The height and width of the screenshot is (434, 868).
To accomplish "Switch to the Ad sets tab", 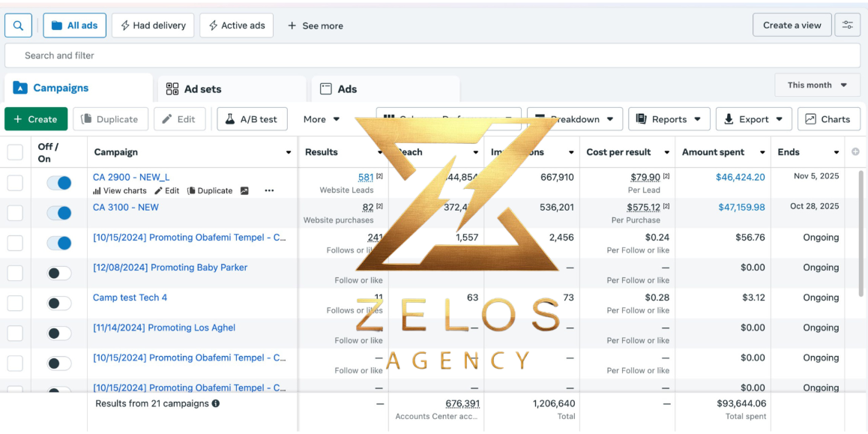I will 232,89.
